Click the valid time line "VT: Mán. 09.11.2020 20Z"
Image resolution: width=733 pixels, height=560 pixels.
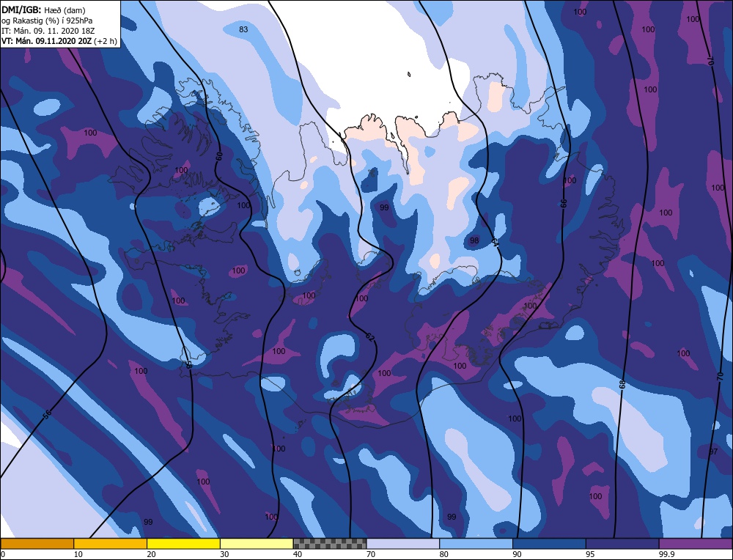(x=46, y=41)
